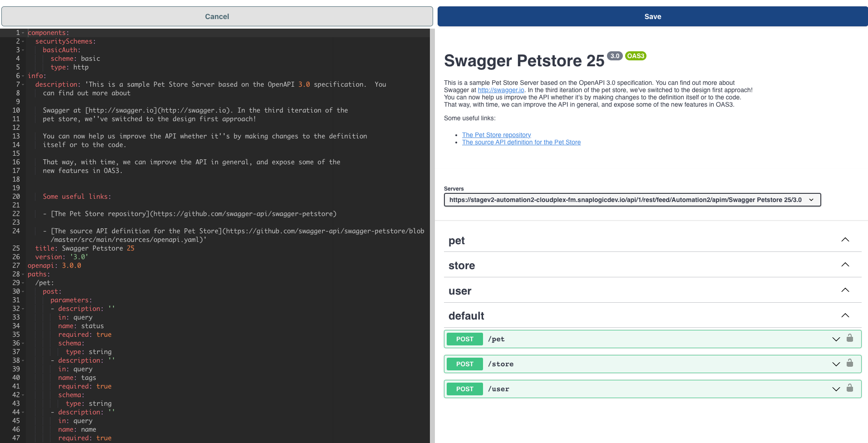The height and width of the screenshot is (443, 868).
Task: Fold the schema block at line 36
Action: coord(23,343)
